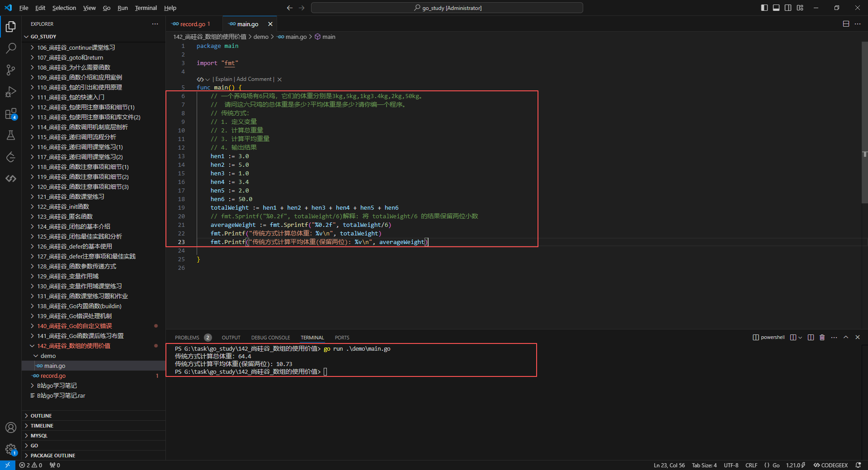Open the CODEGEEX status bar item
Viewport: 868px width, 470px height.
831,465
